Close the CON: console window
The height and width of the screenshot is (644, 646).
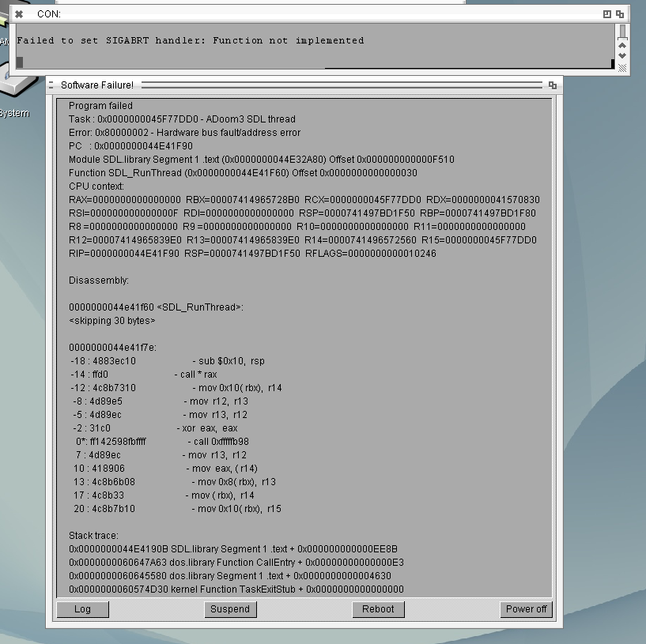[x=19, y=14]
